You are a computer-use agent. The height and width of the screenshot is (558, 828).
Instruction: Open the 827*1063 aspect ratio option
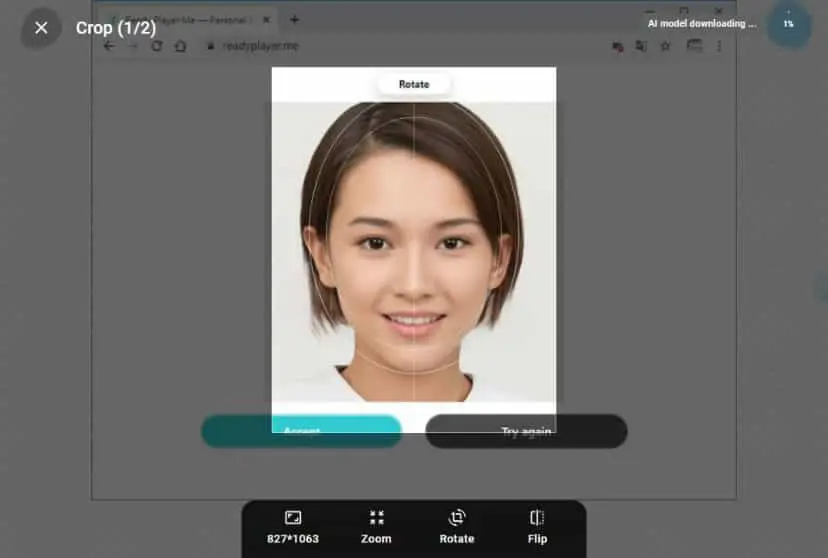point(293,527)
